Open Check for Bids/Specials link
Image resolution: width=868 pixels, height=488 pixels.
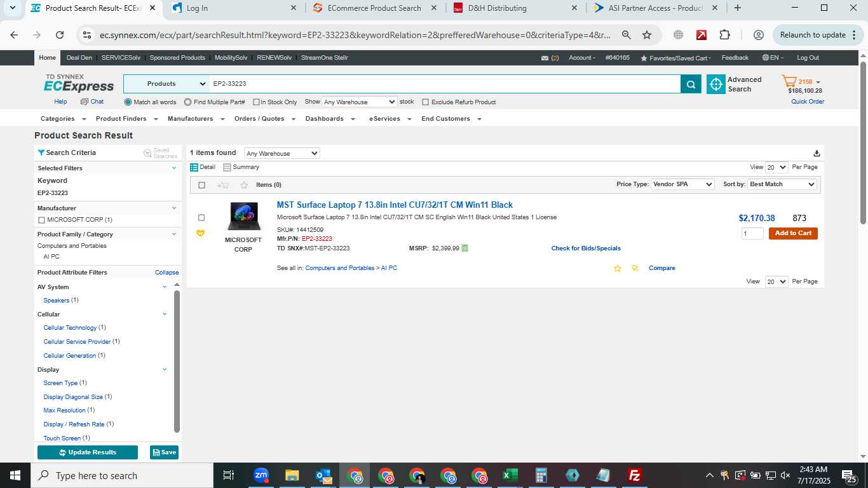(586, 248)
